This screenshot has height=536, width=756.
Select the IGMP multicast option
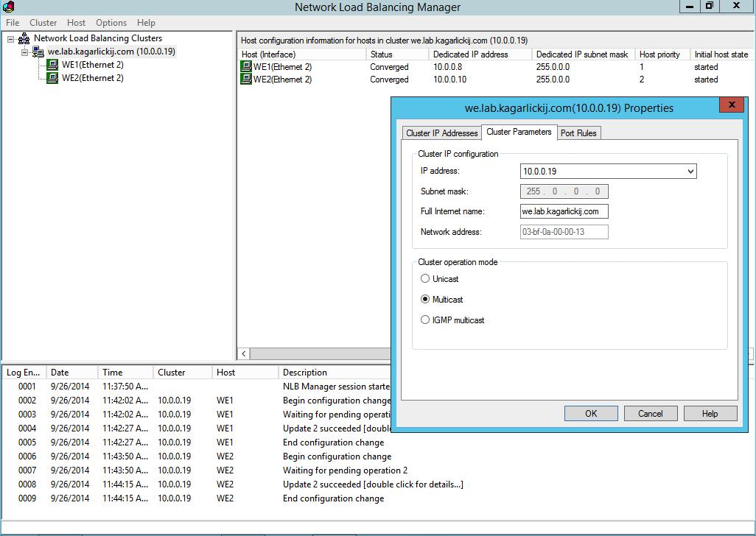[425, 320]
